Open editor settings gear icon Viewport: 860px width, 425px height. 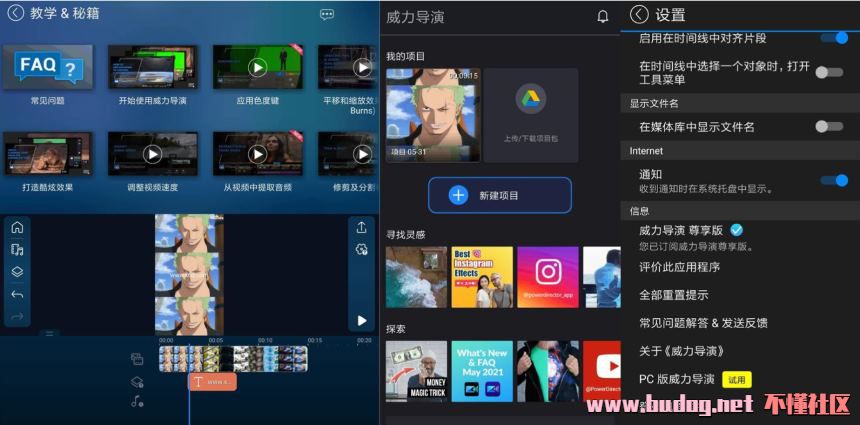361,250
